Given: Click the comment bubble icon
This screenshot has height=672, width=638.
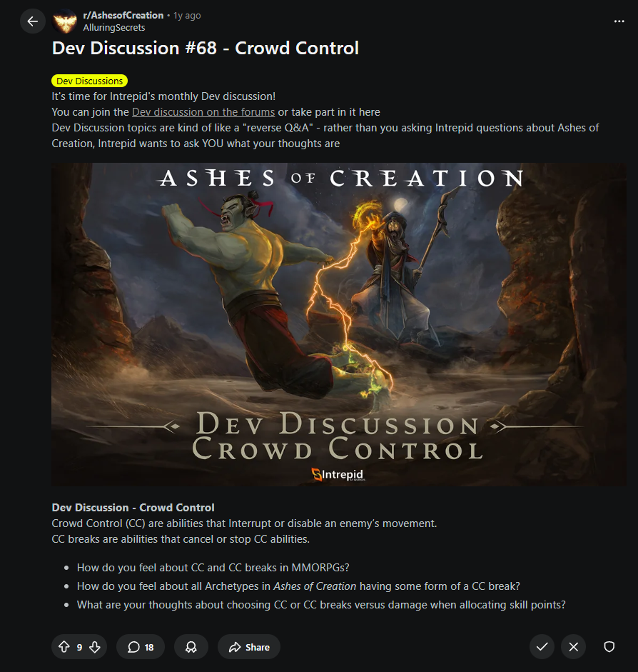Looking at the screenshot, I should (x=133, y=647).
